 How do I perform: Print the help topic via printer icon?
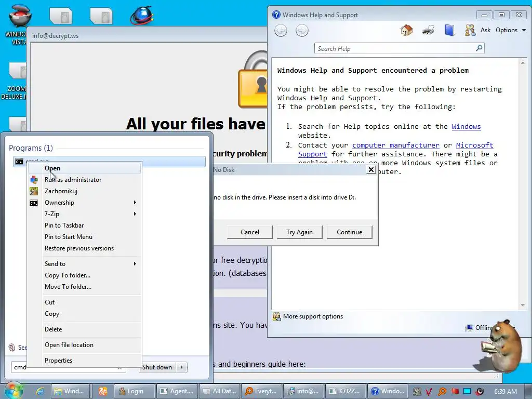tap(428, 30)
